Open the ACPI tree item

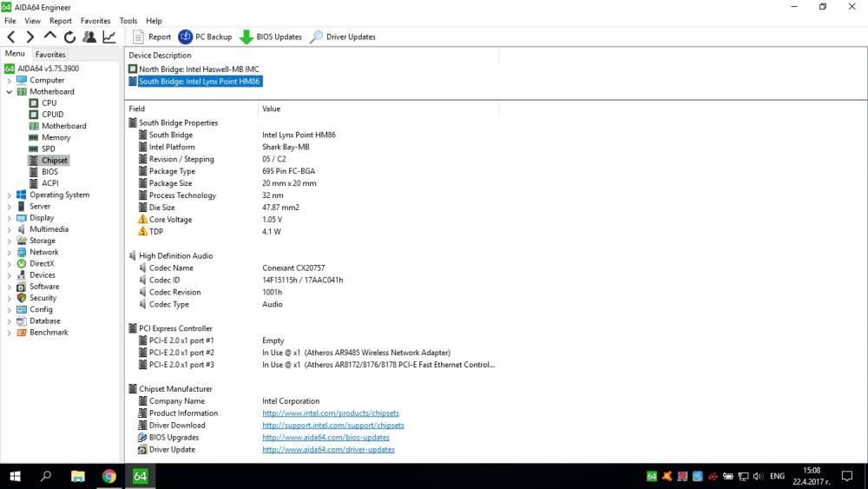tap(49, 183)
